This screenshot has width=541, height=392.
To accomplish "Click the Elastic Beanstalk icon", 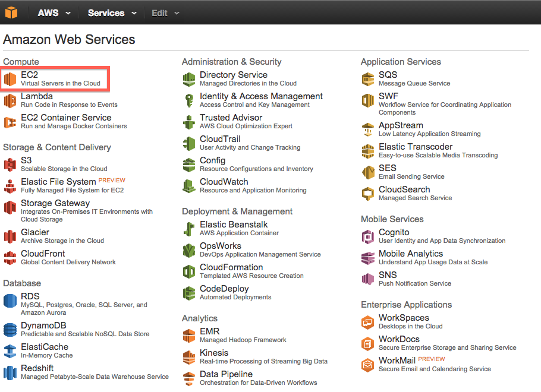I will click(x=188, y=229).
